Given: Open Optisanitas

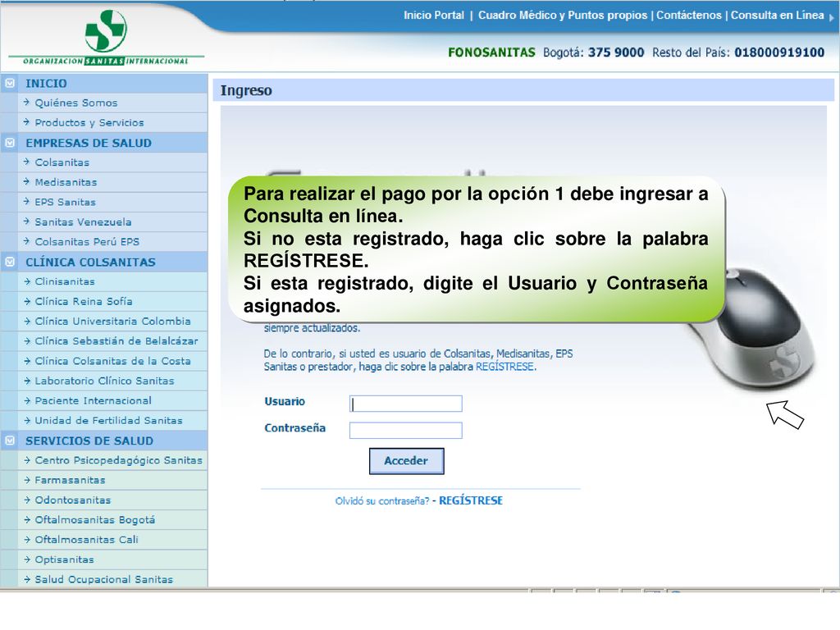Looking at the screenshot, I should pyautogui.click(x=64, y=559).
